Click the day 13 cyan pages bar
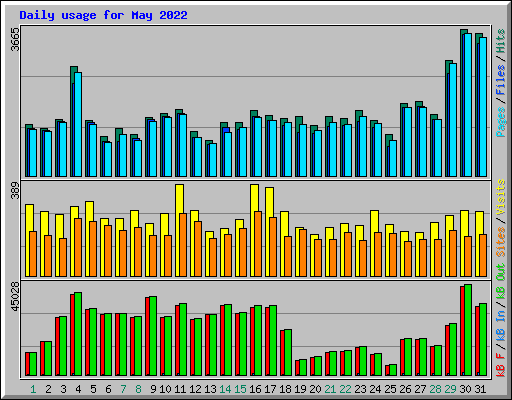 213,160
